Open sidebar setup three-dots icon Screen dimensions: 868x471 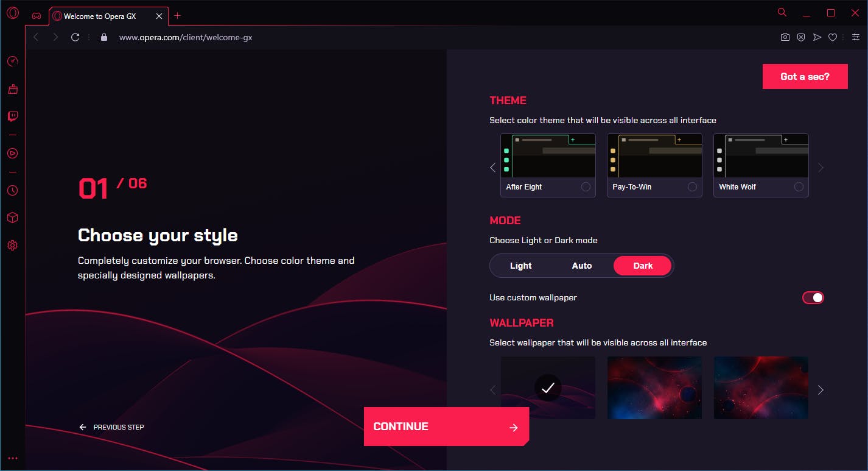tap(12, 458)
